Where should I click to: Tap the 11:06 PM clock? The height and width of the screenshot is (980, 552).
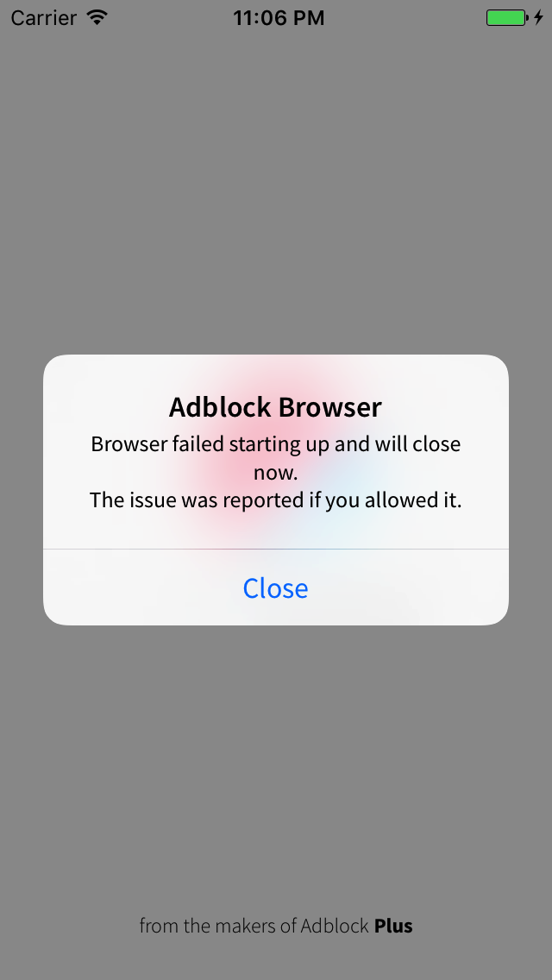279,18
